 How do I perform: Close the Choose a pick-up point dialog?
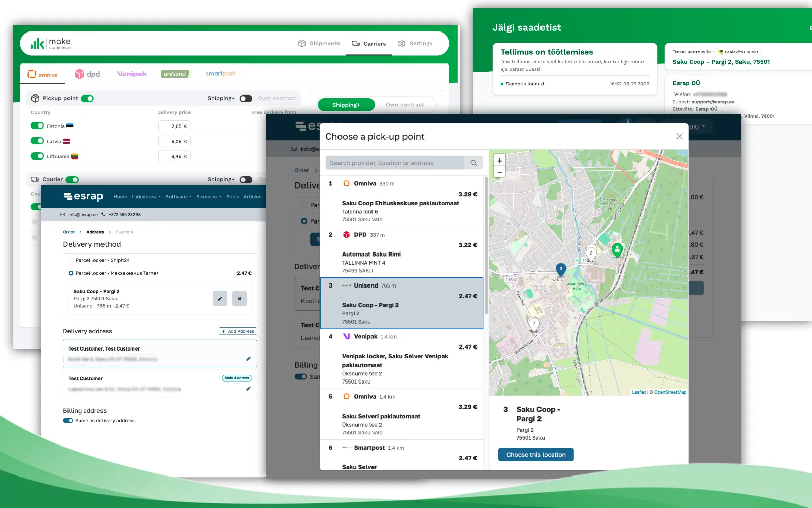(x=679, y=136)
